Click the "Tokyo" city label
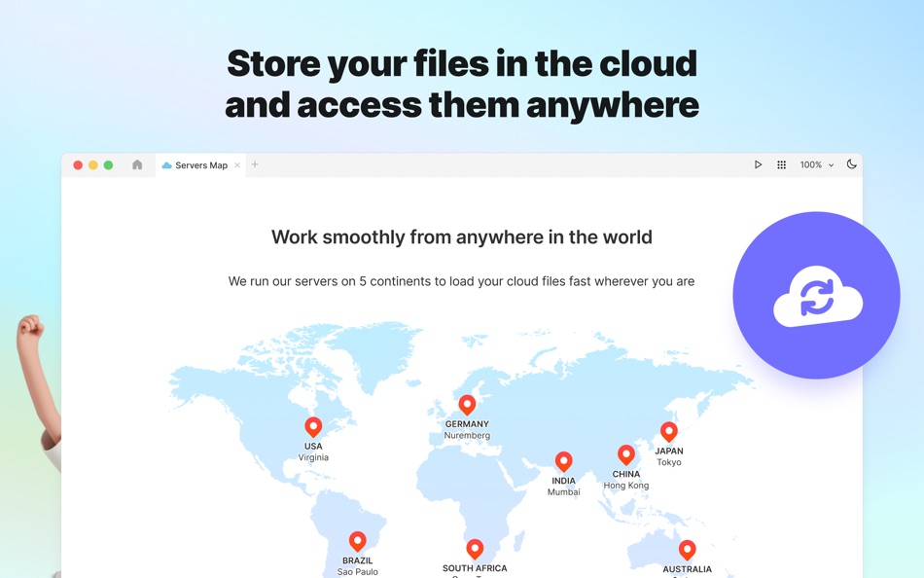 (x=669, y=462)
